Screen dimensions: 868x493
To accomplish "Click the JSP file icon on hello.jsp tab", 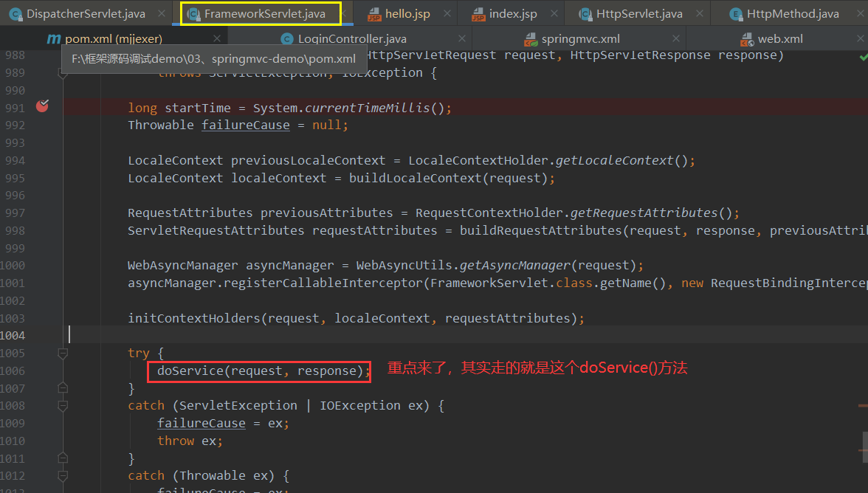I will pos(374,14).
